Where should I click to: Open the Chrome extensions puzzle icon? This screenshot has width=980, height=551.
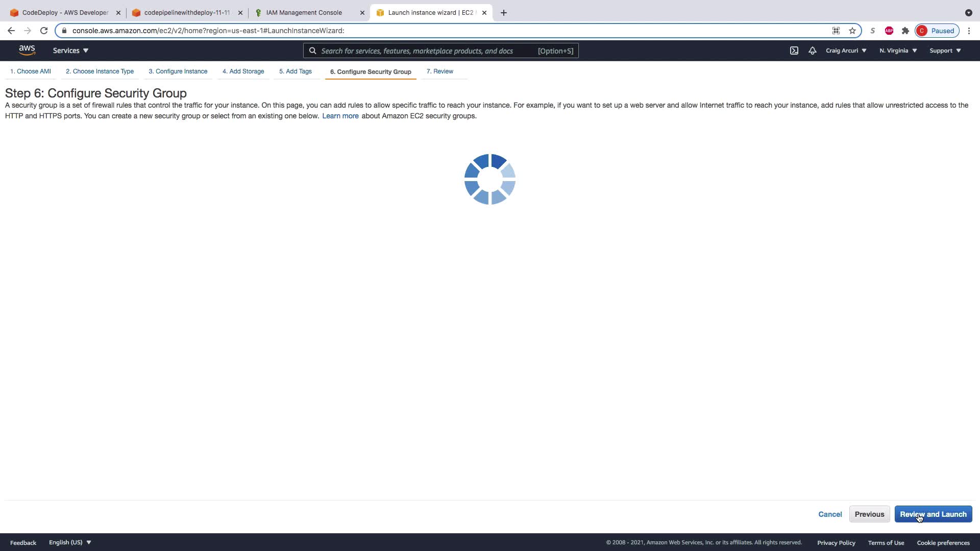click(x=905, y=31)
